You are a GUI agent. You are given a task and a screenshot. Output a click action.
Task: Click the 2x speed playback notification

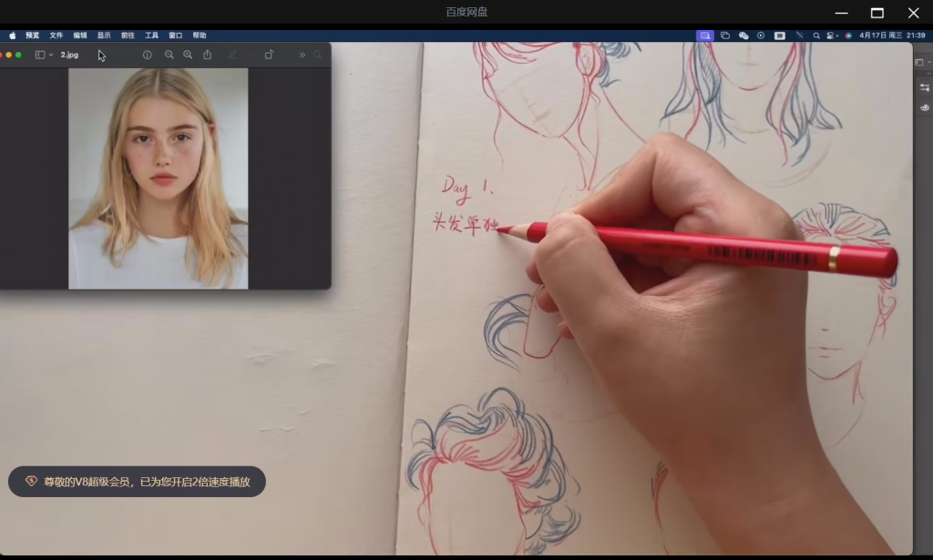click(x=137, y=482)
